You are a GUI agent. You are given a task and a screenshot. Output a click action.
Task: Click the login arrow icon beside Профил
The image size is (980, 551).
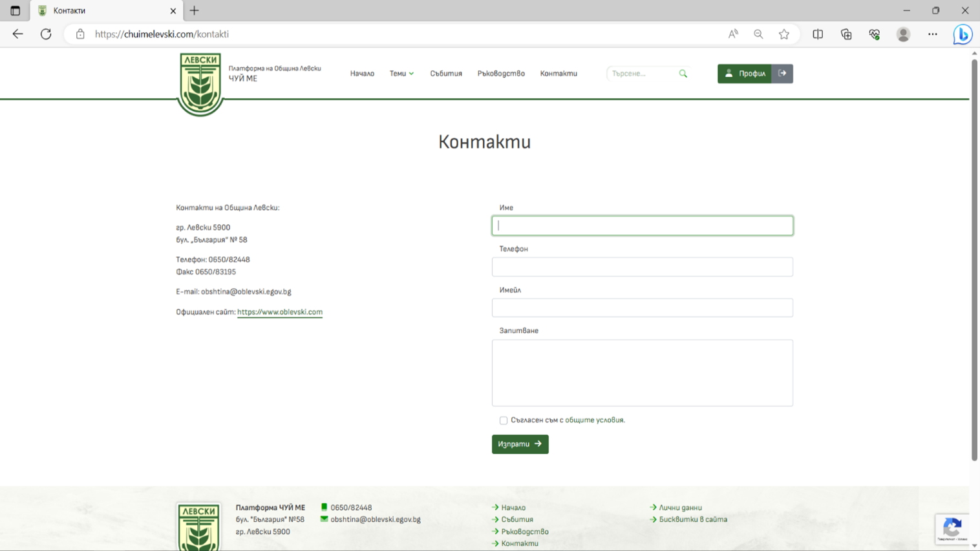pos(782,74)
